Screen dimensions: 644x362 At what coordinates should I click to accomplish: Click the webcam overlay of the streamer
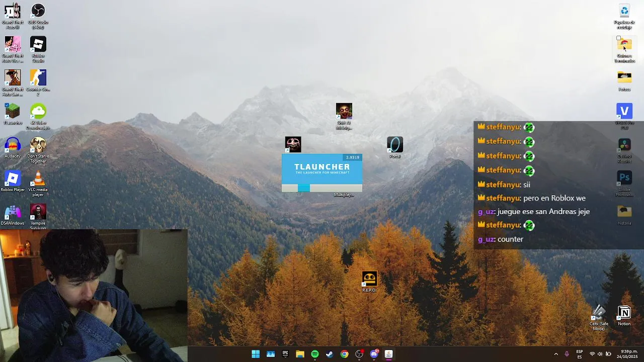(x=94, y=295)
